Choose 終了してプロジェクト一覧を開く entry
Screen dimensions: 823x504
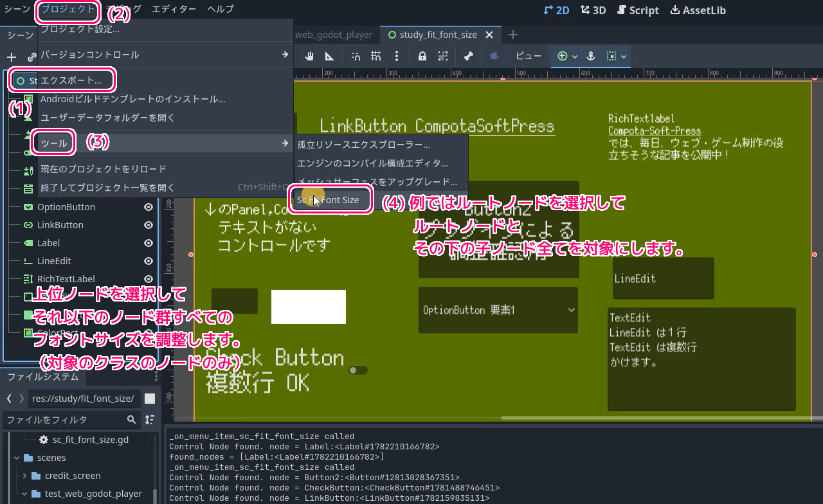(165, 187)
